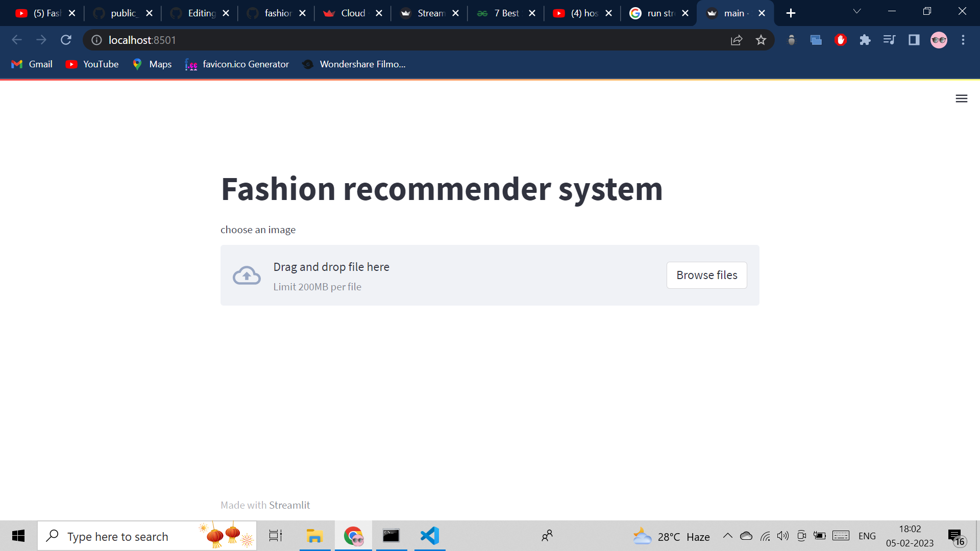Click the taskbar search box
This screenshot has height=551, width=980.
coord(147,536)
